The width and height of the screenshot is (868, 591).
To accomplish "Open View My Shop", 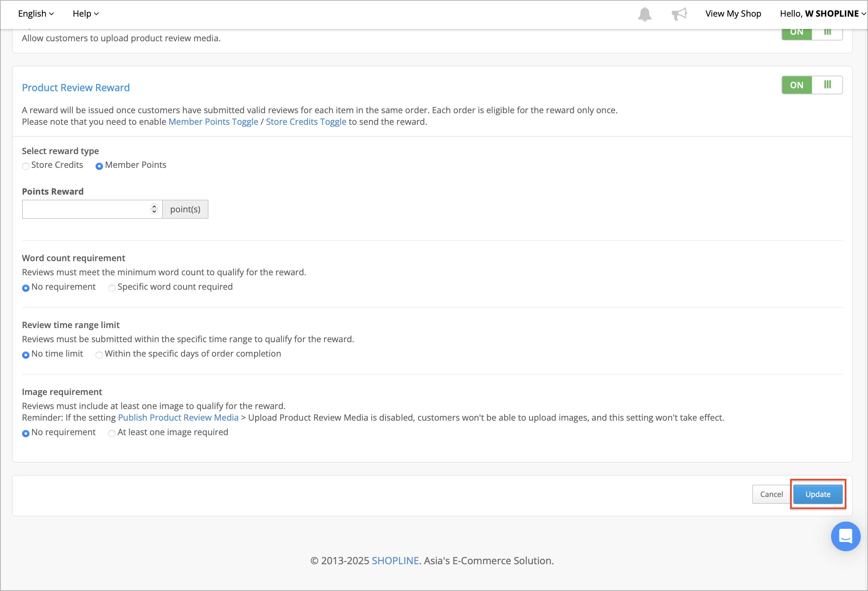I will coord(733,14).
